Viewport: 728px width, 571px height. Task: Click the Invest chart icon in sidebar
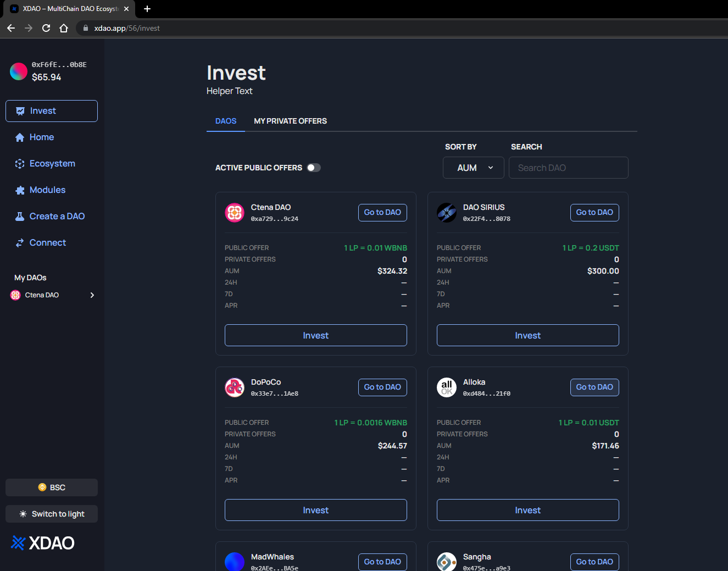[20, 111]
